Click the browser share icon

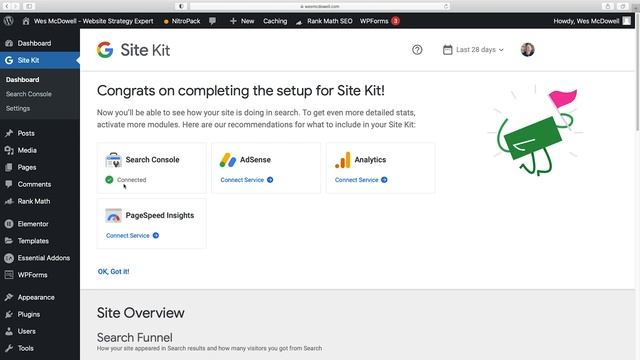point(608,6)
